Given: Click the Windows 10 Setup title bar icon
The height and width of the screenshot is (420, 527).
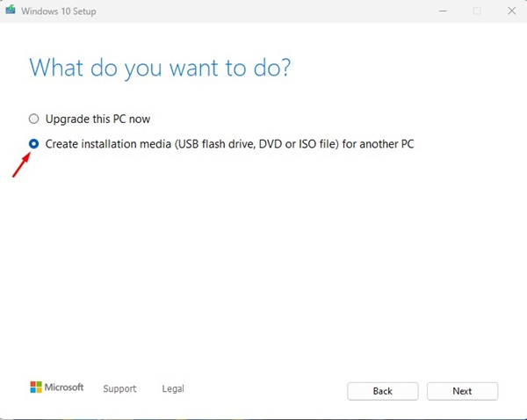Looking at the screenshot, I should click(x=11, y=10).
